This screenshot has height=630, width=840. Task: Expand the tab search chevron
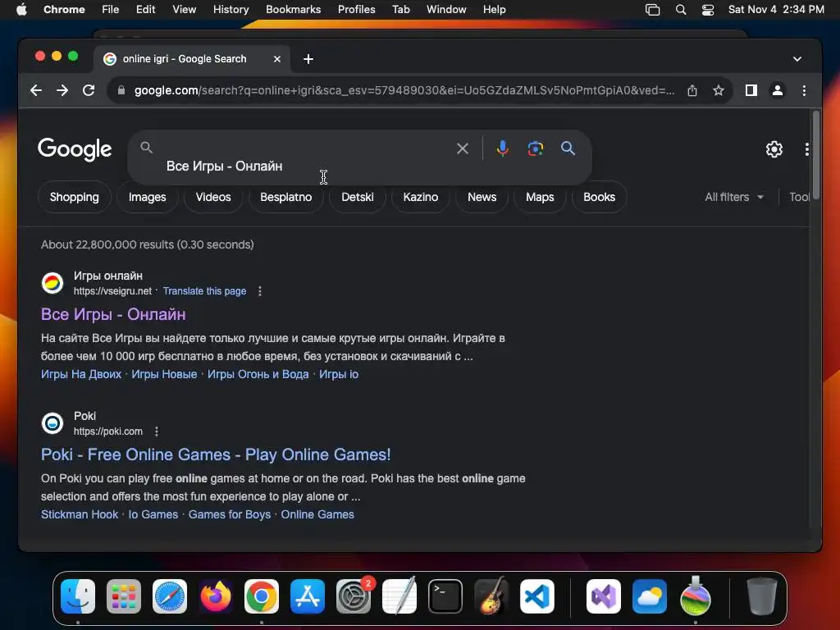coord(797,59)
